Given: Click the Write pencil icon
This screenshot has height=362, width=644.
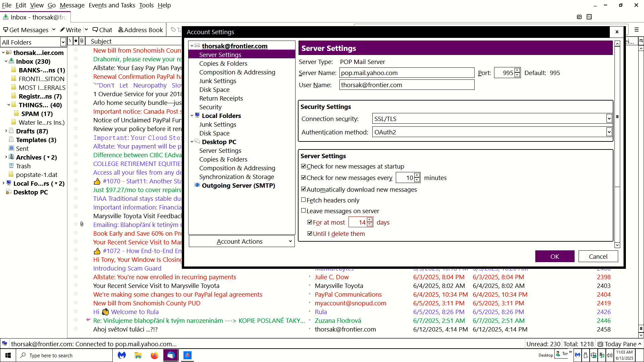Looking at the screenshot, I should click(x=62, y=30).
